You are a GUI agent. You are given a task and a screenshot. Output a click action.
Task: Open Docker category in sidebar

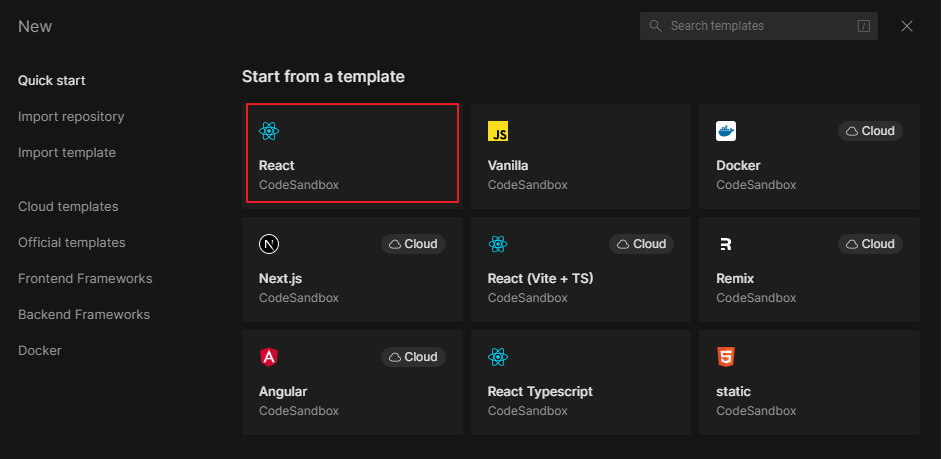40,350
